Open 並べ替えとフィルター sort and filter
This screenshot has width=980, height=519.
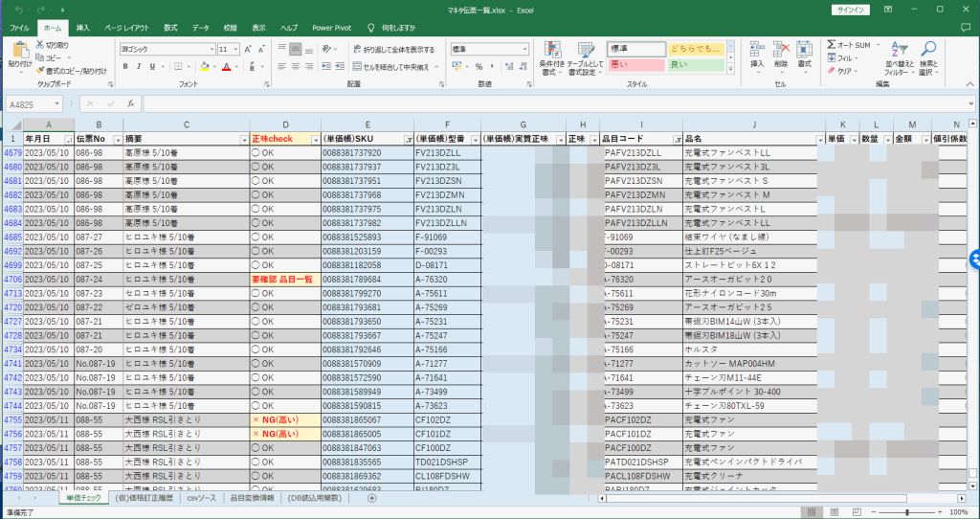point(898,50)
